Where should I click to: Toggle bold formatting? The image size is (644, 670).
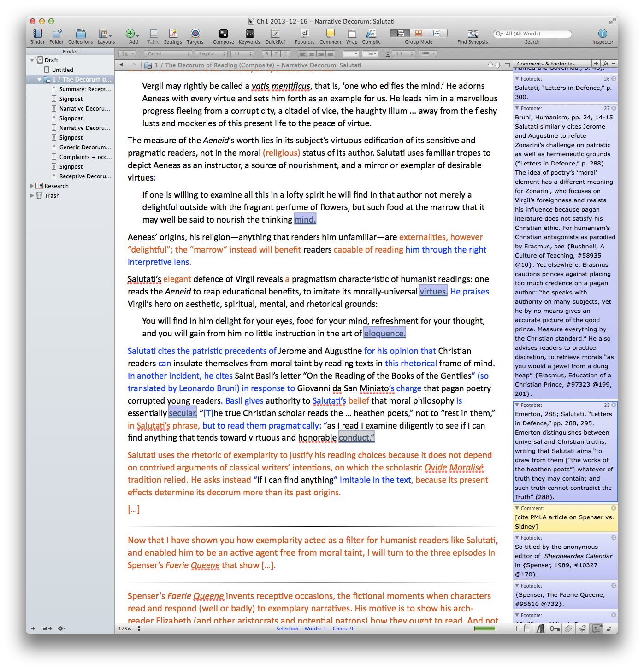click(266, 54)
